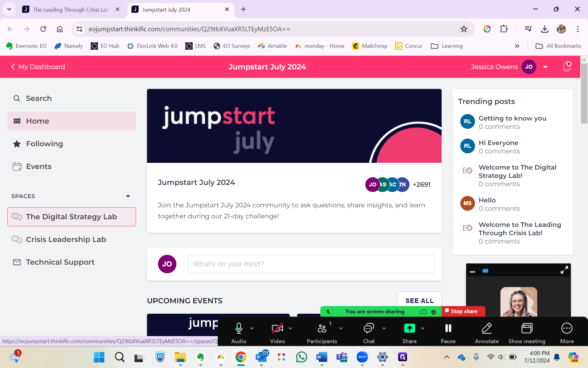This screenshot has height=368, width=588.
Task: Click the Search magnifier in sidebar
Action: 17,98
